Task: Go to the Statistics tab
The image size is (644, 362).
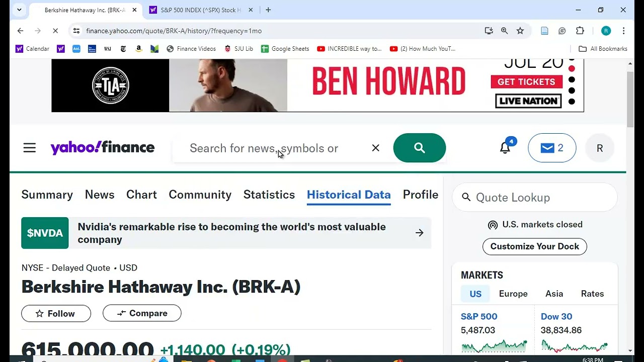Action: (x=269, y=195)
